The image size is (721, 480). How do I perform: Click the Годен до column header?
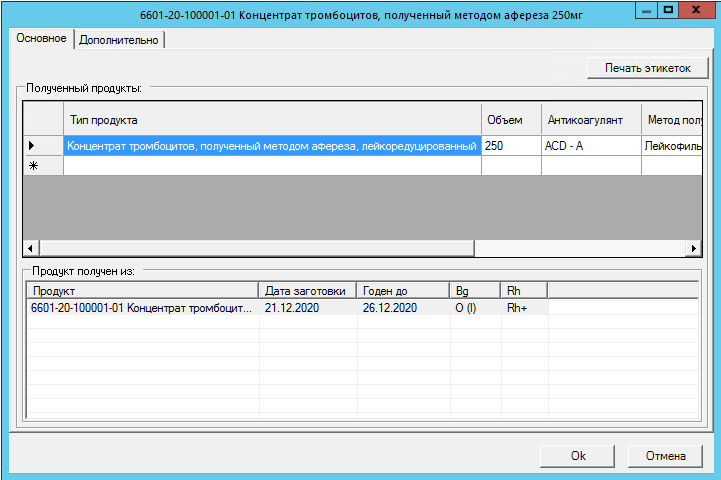coord(403,290)
